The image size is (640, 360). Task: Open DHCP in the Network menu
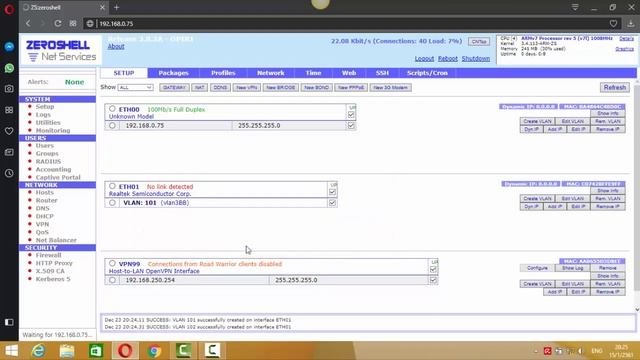[44, 216]
